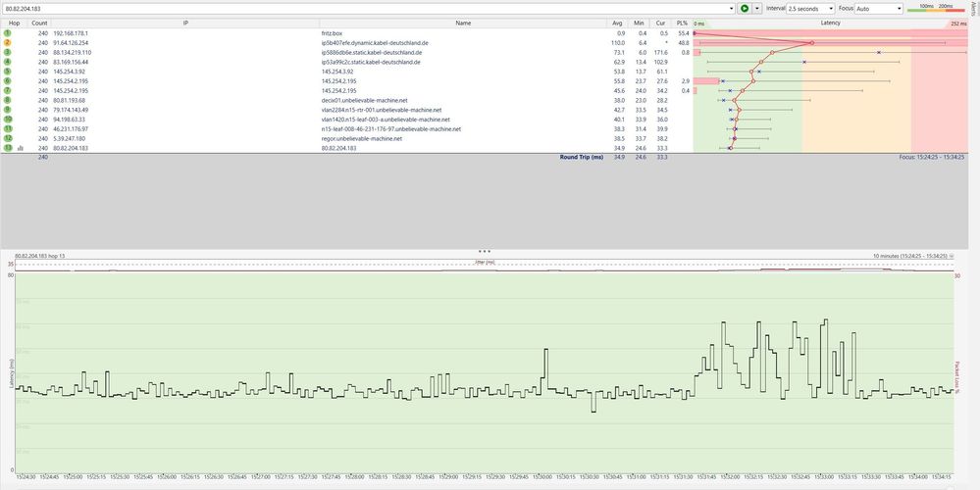
Task: Click the 110.0 average value for hop 2
Action: click(x=617, y=42)
